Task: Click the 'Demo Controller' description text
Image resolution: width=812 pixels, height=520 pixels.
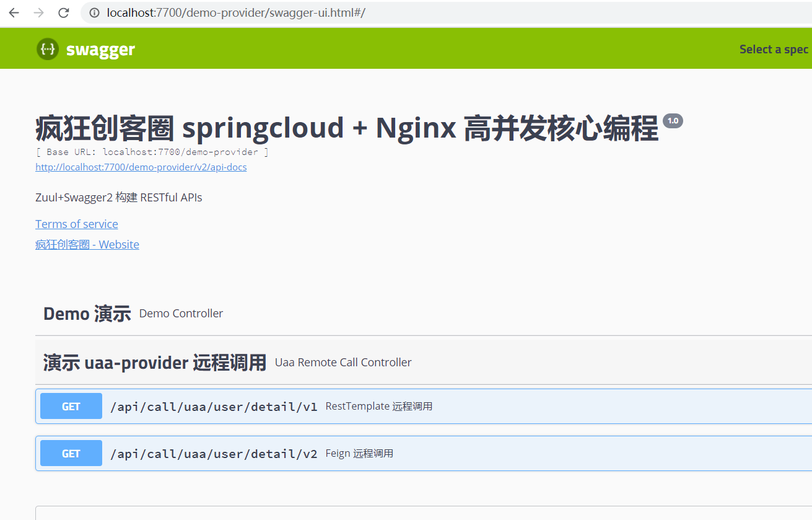Action: click(x=181, y=314)
